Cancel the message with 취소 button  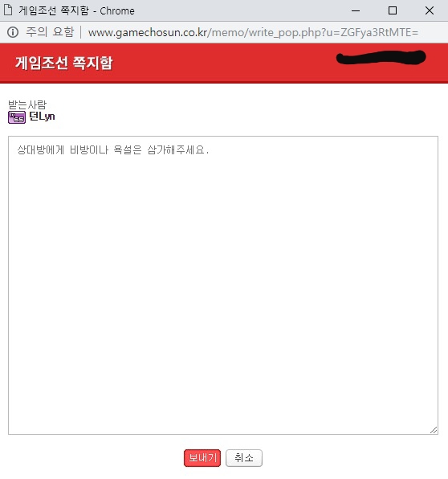pyautogui.click(x=244, y=457)
